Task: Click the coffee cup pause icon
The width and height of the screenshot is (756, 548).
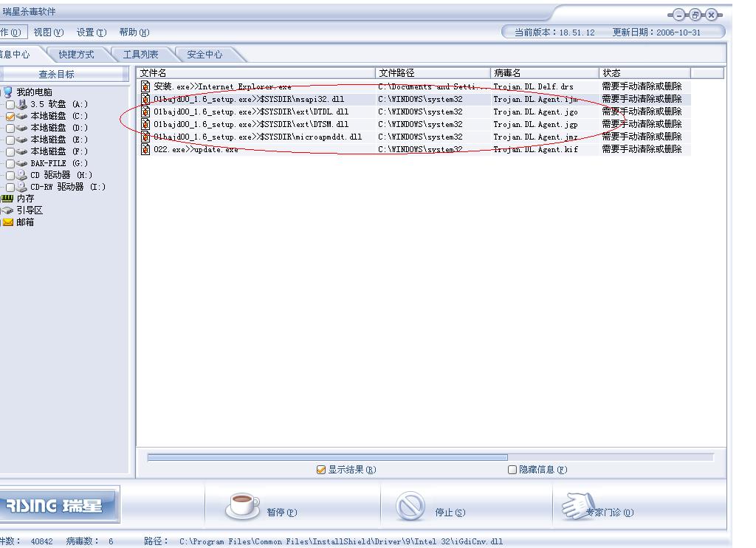Action: click(242, 506)
